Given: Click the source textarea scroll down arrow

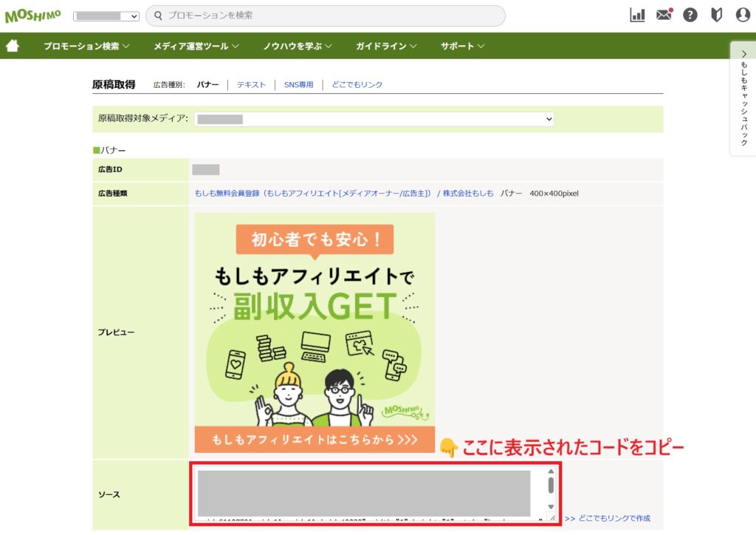Looking at the screenshot, I should click(x=551, y=506).
